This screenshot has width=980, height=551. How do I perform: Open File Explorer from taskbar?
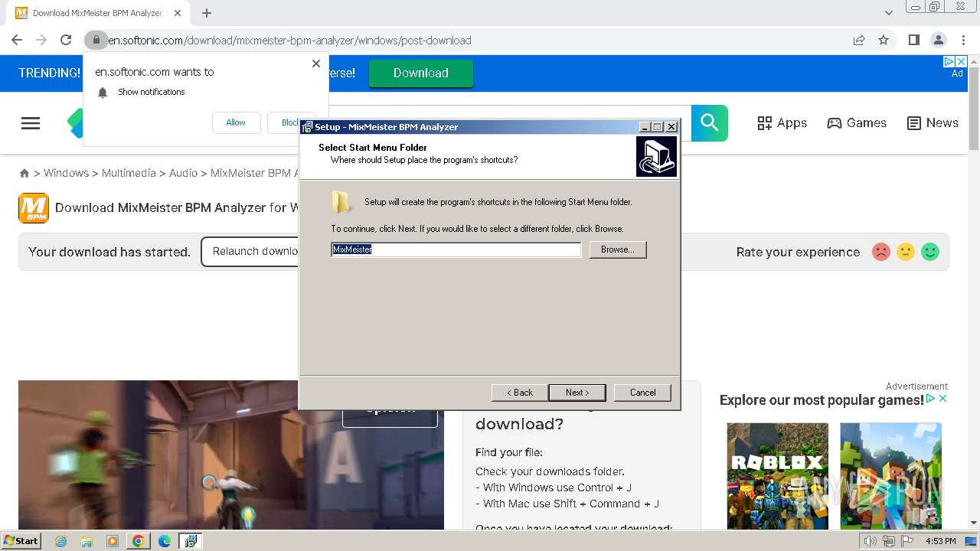(87, 541)
